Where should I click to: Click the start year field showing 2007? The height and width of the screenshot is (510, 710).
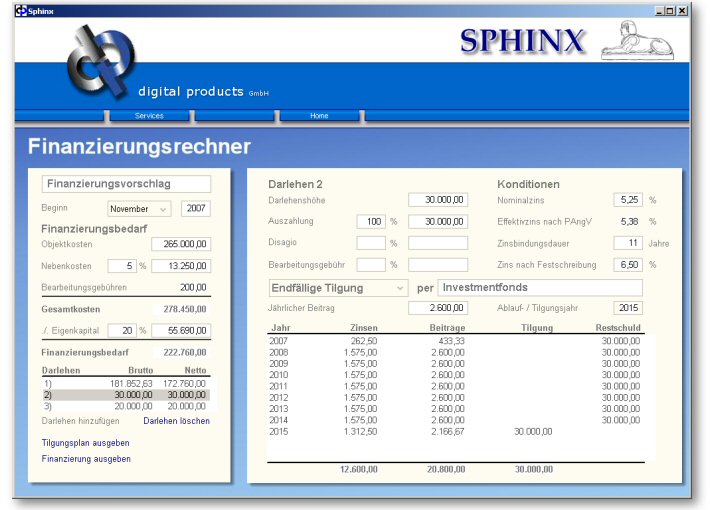click(196, 208)
